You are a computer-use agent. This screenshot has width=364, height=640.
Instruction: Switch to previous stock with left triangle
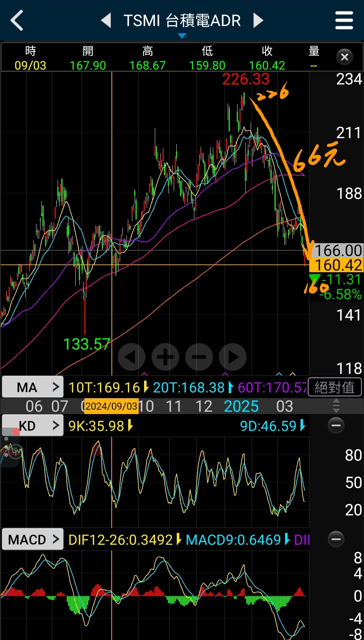pos(106,21)
